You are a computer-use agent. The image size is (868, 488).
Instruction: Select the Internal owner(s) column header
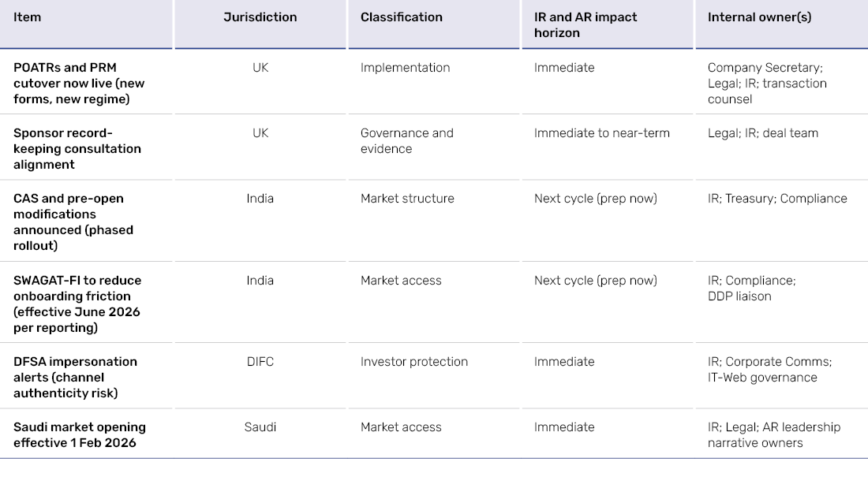pyautogui.click(x=759, y=17)
